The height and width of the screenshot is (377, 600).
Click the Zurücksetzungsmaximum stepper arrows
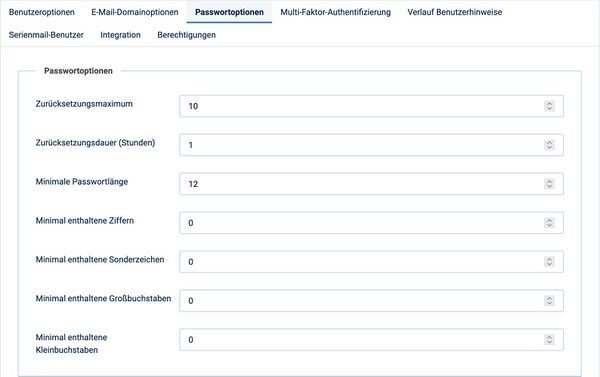click(549, 106)
